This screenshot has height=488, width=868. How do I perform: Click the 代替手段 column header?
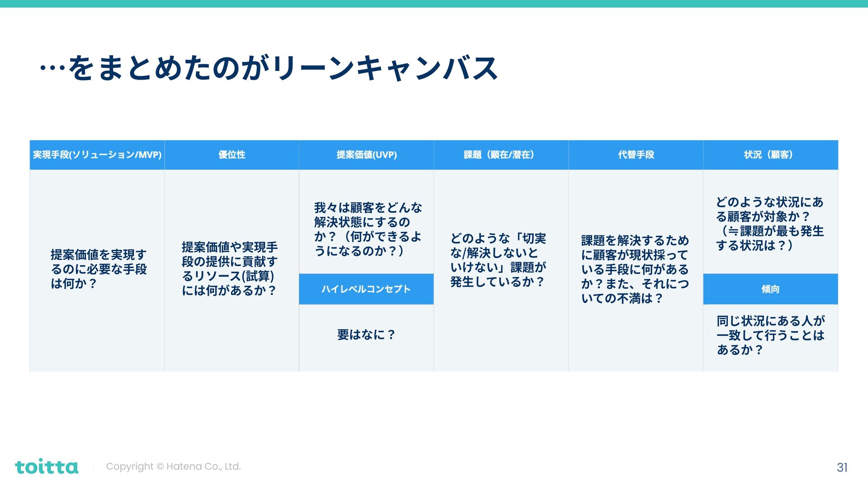(x=636, y=155)
